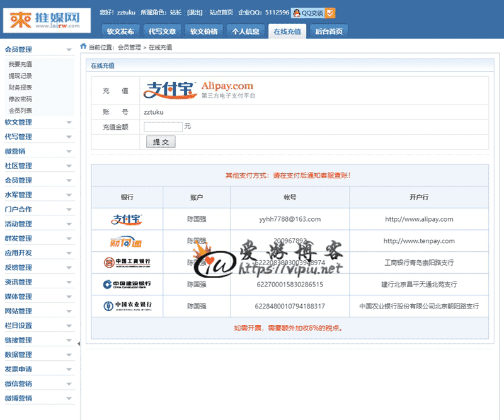
Task: Open the 个人信息 tab
Action: click(x=246, y=31)
